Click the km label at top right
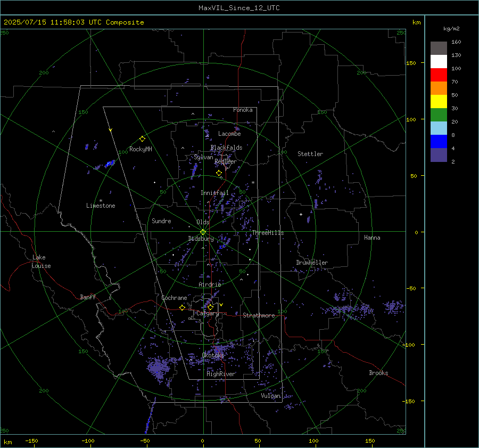This screenshot has height=448, width=479. [x=416, y=22]
